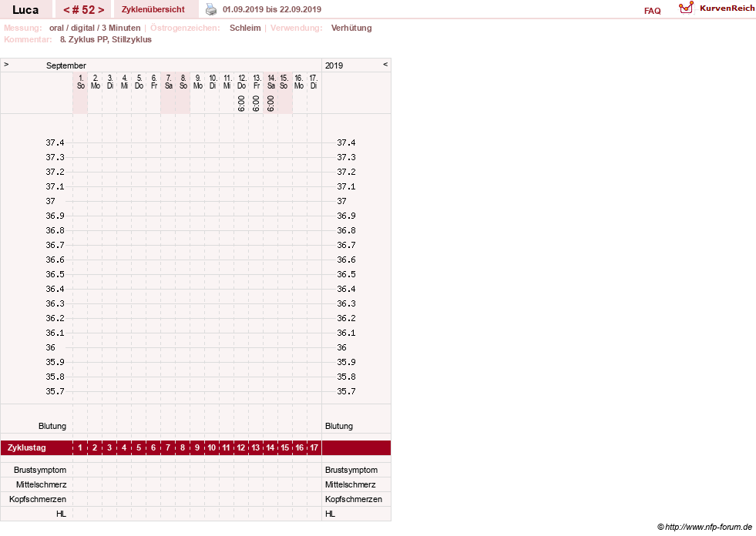Click the right Kopfschmerzen row label

(354, 499)
